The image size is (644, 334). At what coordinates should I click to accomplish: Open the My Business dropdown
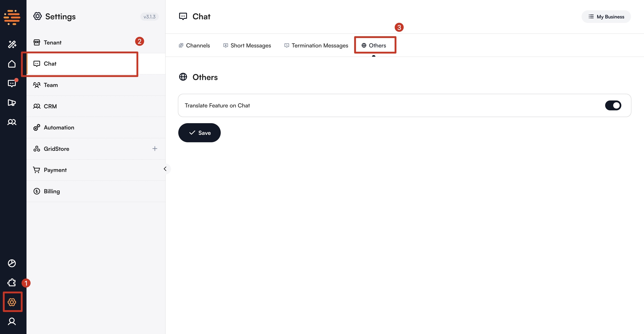tap(606, 17)
